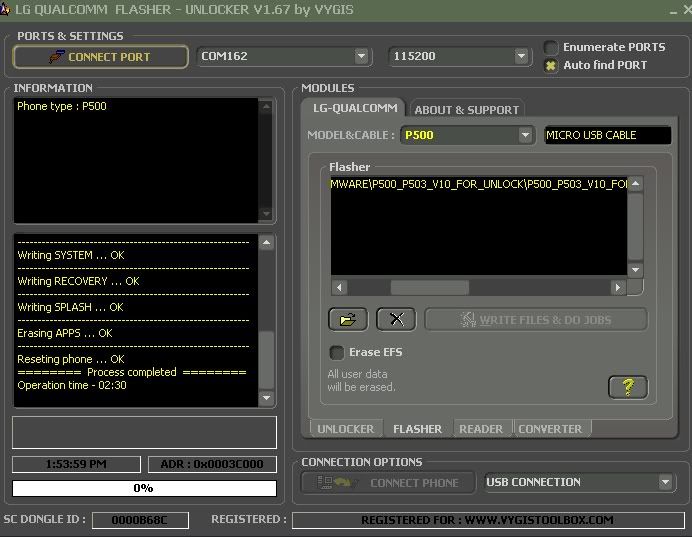Enable the Erase EFS checkbox
692x537 pixels.
[337, 353]
